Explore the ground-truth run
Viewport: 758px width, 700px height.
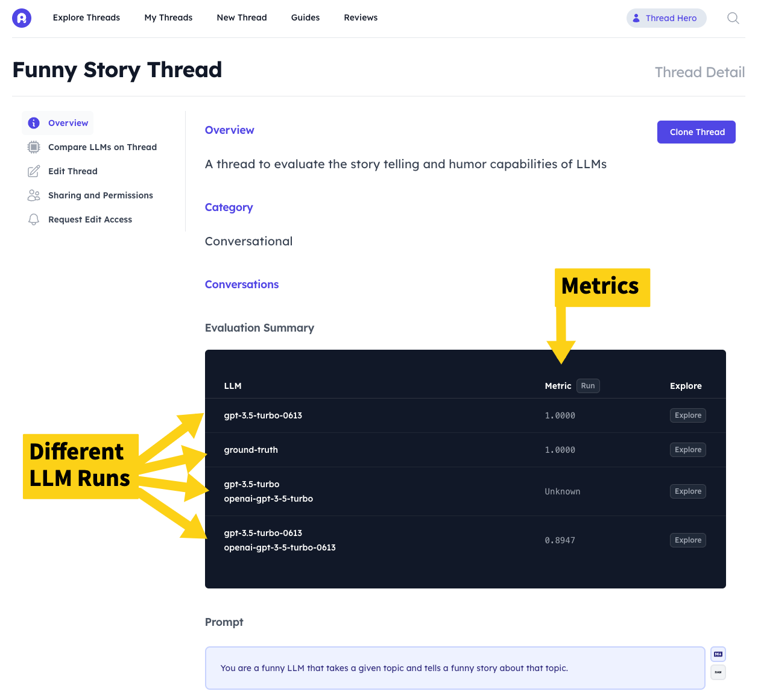pos(687,450)
